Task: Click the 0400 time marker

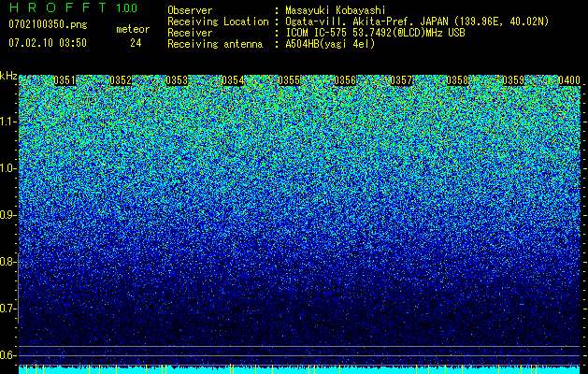Action: (x=569, y=80)
